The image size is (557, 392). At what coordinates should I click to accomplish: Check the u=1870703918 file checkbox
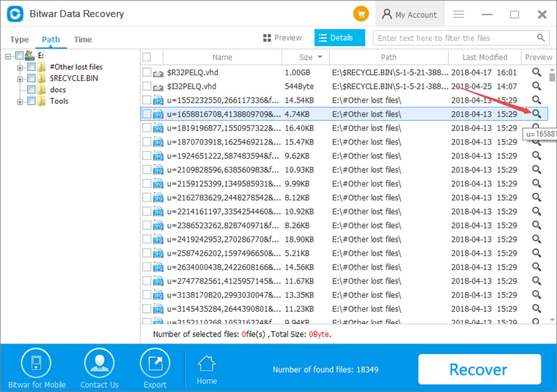[147, 142]
